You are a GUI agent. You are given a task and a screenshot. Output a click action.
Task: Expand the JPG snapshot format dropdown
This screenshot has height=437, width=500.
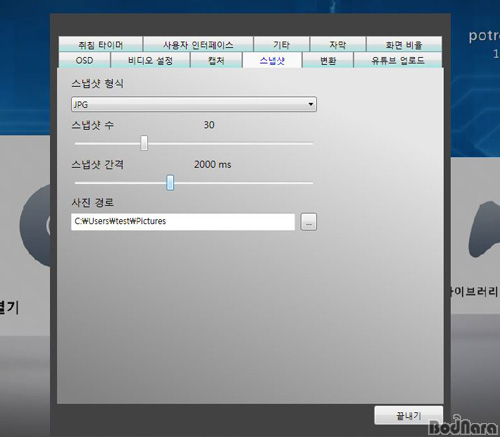[194, 104]
